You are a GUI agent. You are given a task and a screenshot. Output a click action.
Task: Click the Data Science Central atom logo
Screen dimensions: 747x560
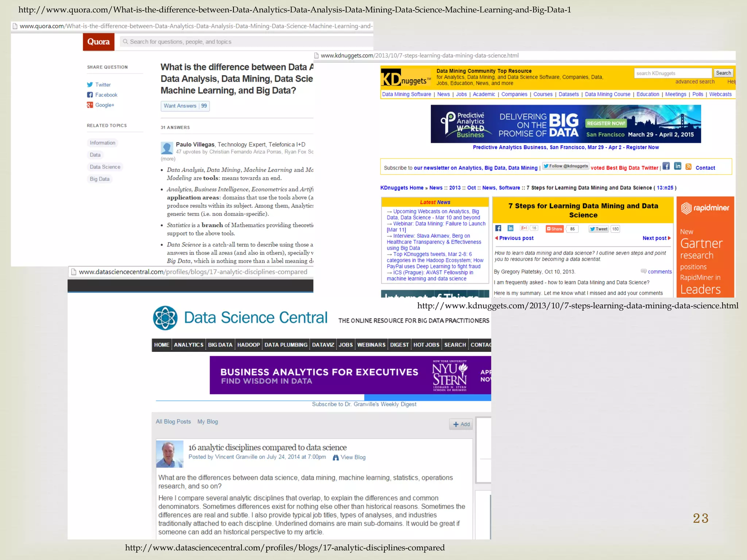[165, 318]
